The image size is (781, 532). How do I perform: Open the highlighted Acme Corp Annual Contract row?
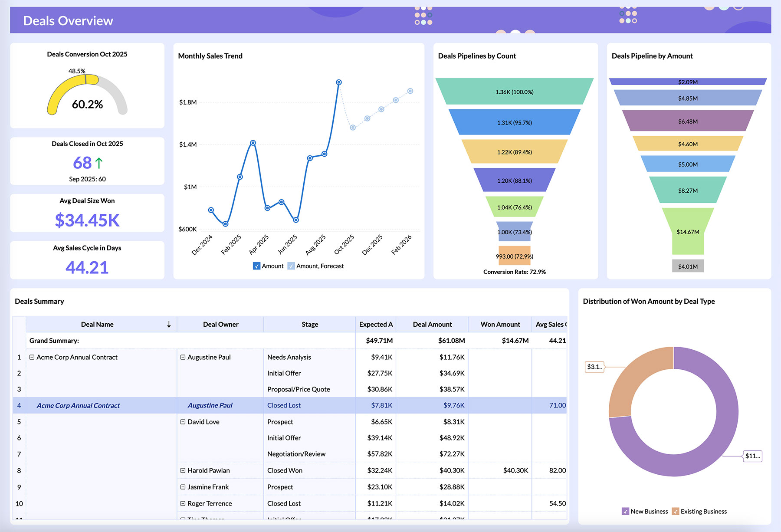tap(79, 405)
